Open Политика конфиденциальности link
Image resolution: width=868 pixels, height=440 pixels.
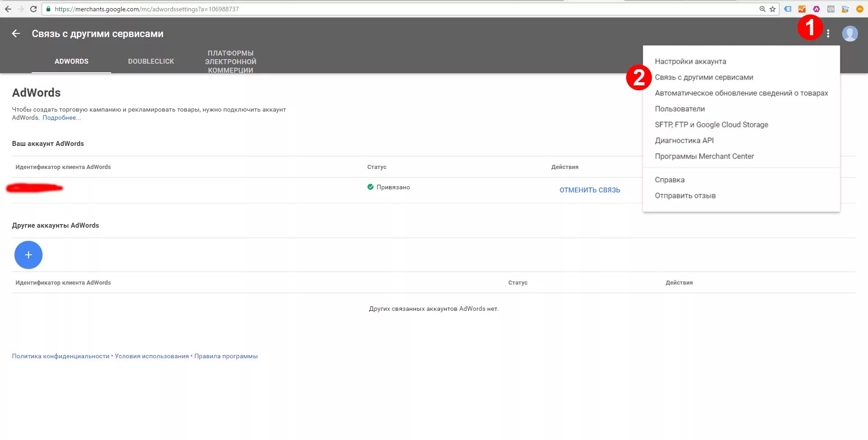point(61,356)
